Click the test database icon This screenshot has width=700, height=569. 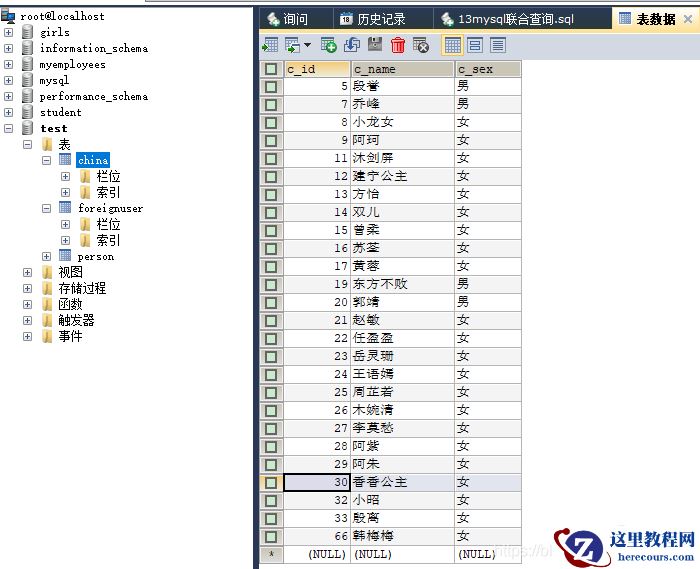[x=28, y=129]
